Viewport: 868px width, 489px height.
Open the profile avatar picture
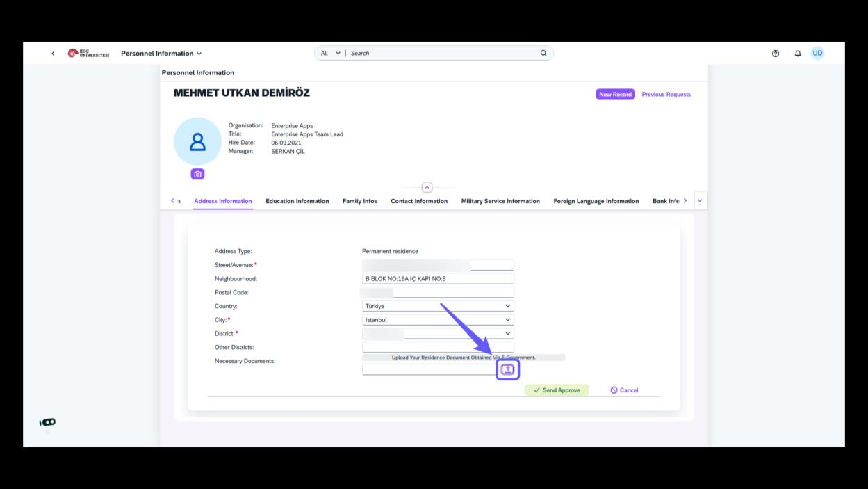point(197,142)
